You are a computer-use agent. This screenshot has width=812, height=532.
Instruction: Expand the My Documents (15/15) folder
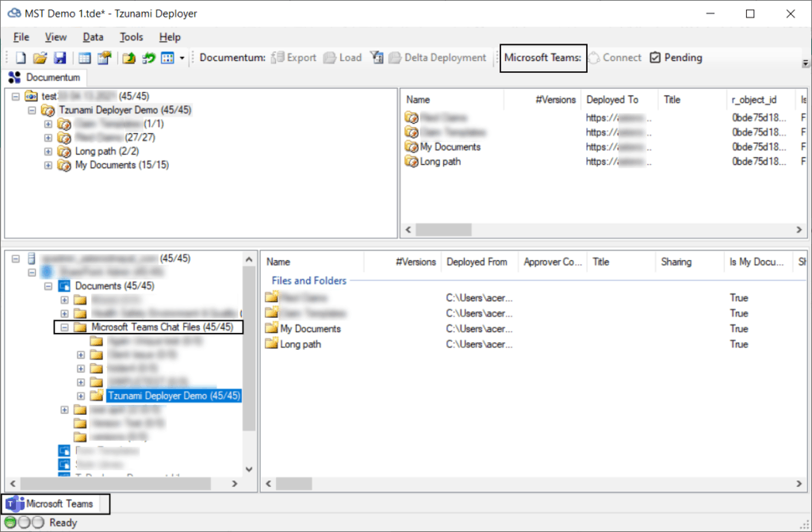coord(48,166)
